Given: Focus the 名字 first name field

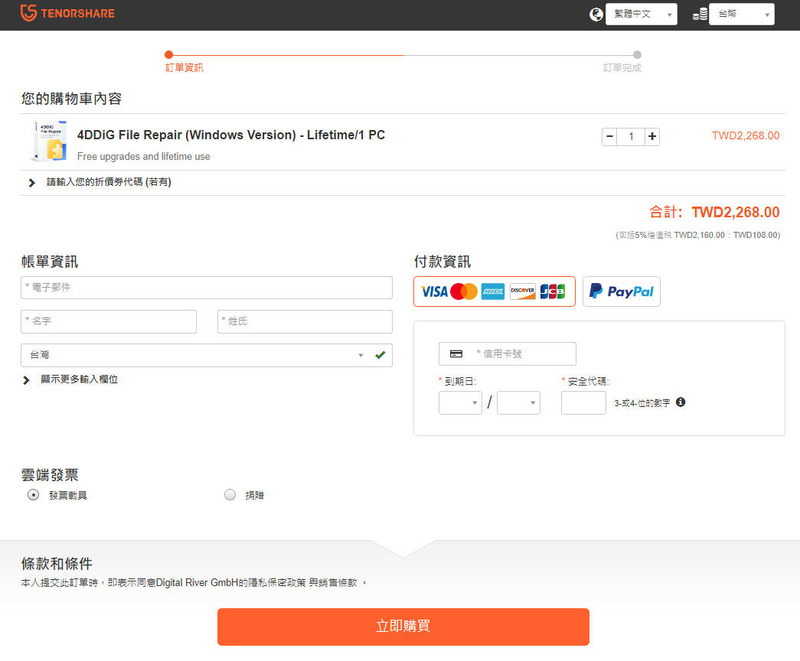Looking at the screenshot, I should click(109, 321).
